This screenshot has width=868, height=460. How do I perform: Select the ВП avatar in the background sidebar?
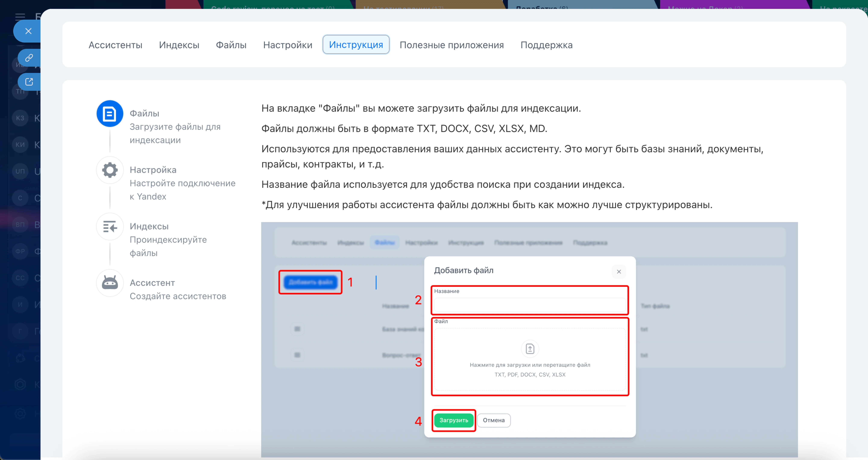click(x=20, y=225)
